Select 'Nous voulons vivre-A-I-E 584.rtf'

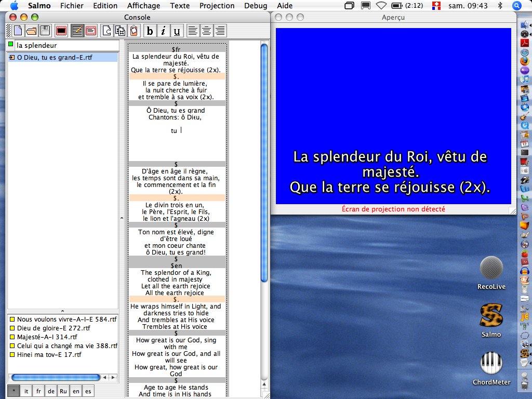(x=63, y=320)
